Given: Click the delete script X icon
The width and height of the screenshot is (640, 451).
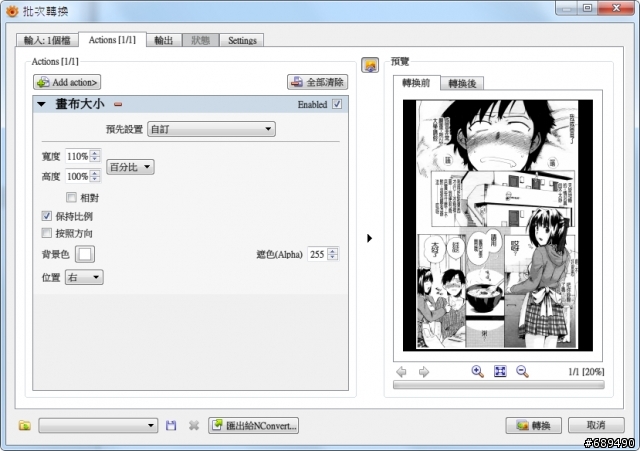Looking at the screenshot, I should click(x=194, y=425).
